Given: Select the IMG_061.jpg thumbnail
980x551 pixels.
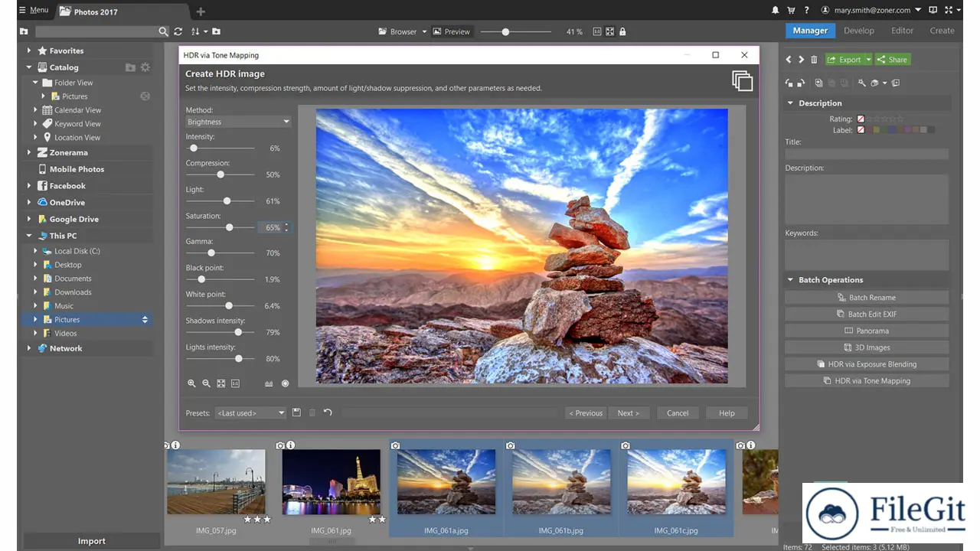Looking at the screenshot, I should click(331, 481).
